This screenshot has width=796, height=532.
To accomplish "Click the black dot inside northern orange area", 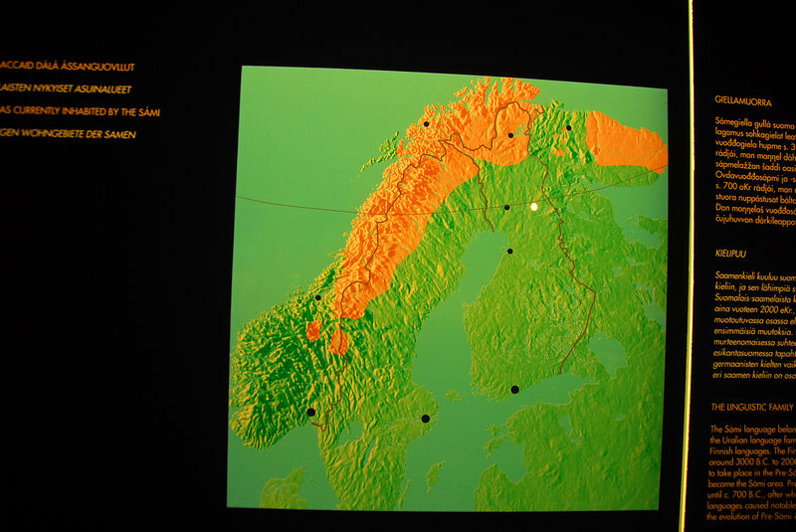I will [510, 135].
